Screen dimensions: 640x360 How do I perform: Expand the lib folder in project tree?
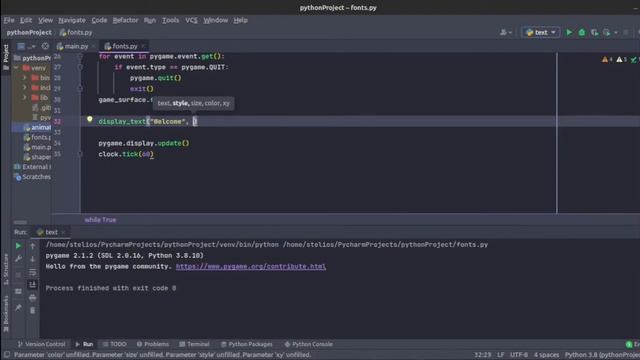click(x=24, y=98)
